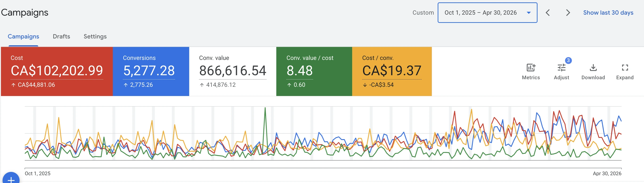This screenshot has width=644, height=183.
Task: Select the white Conv. value card
Action: 232,71
